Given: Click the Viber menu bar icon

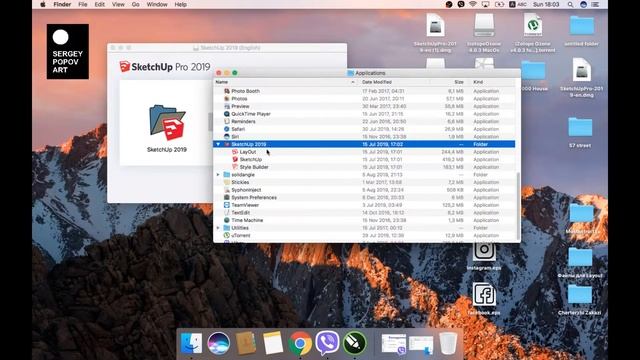Looking at the screenshot, I should click(461, 4).
